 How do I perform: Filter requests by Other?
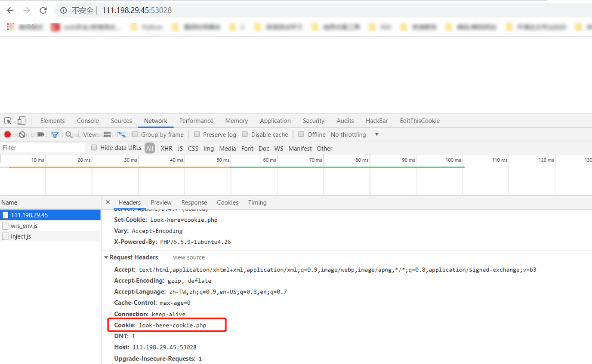point(325,148)
